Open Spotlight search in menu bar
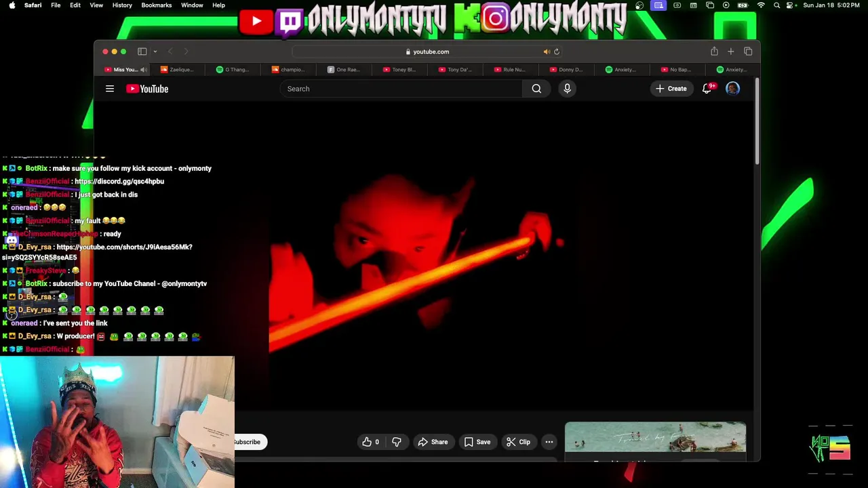868x488 pixels. point(776,5)
